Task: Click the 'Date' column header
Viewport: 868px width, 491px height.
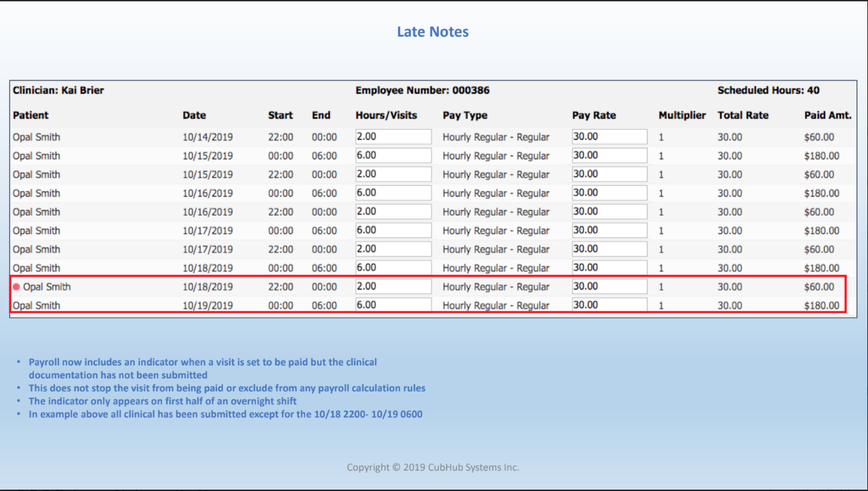Action: tap(194, 115)
